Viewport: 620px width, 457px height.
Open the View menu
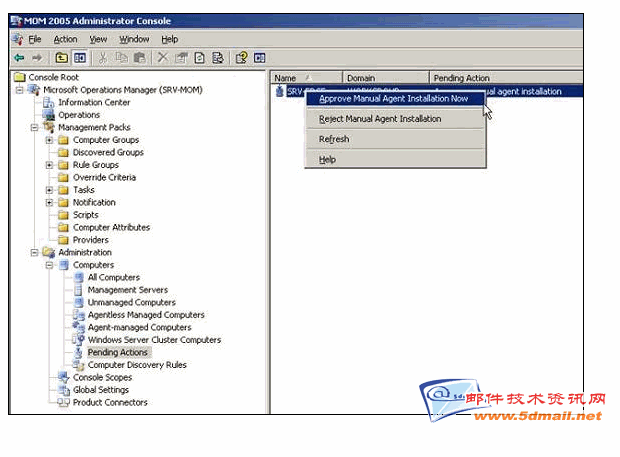tap(98, 39)
